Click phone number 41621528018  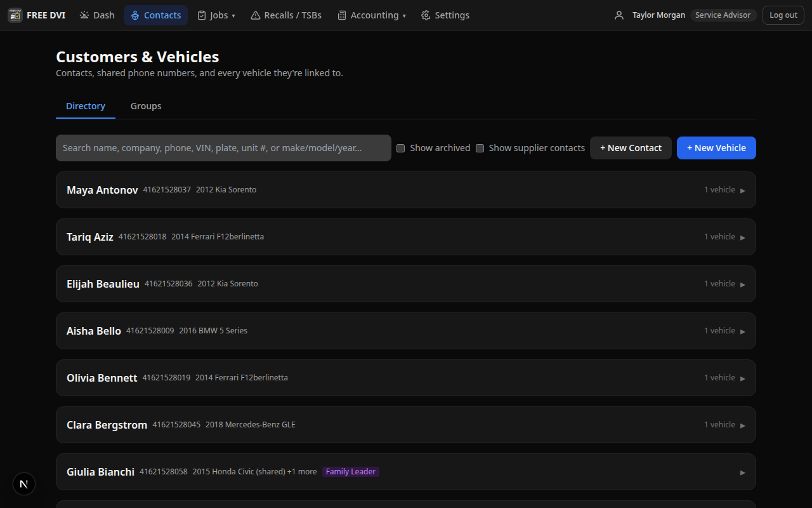pos(143,237)
